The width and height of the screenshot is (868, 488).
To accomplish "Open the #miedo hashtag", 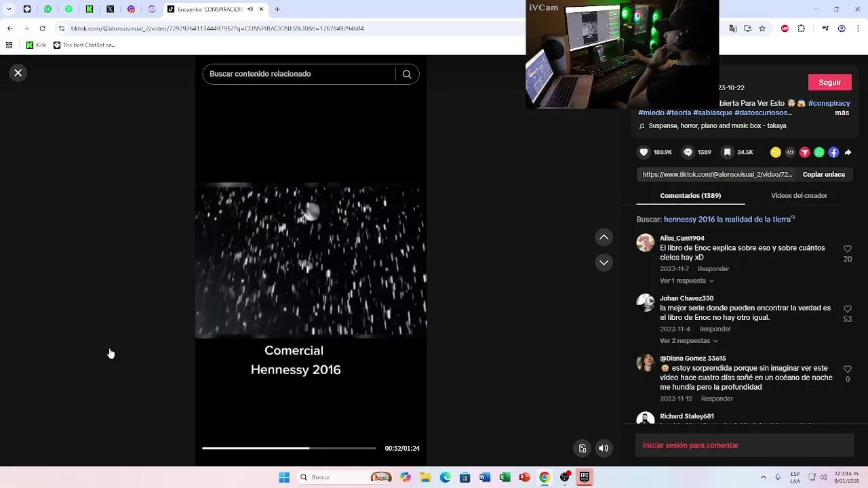I will coord(651,113).
